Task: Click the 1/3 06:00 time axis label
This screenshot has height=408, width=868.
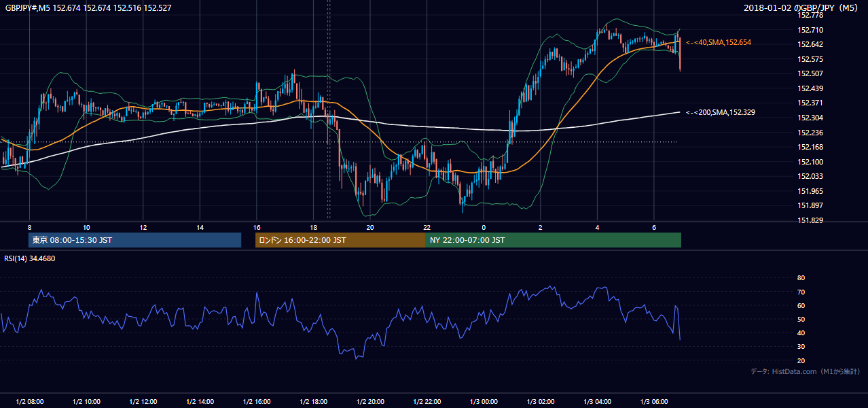Action: [654, 402]
